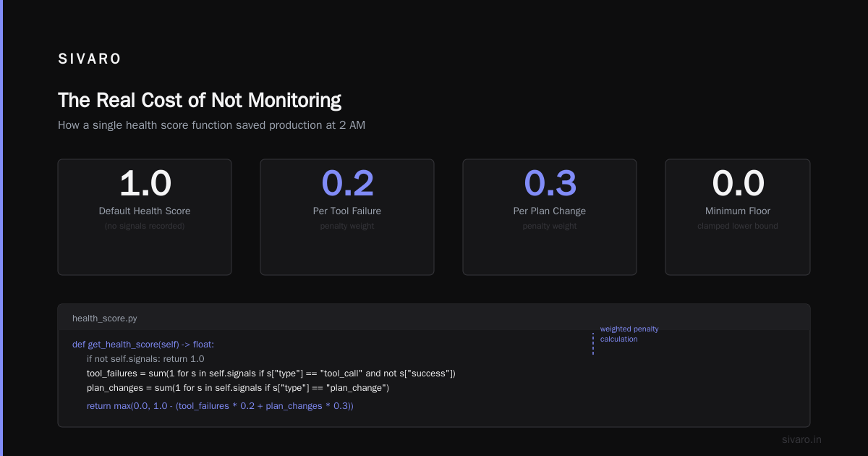This screenshot has height=456, width=868.
Task: Click the 'plan_changes = sum(...)' code line
Action: (x=238, y=388)
